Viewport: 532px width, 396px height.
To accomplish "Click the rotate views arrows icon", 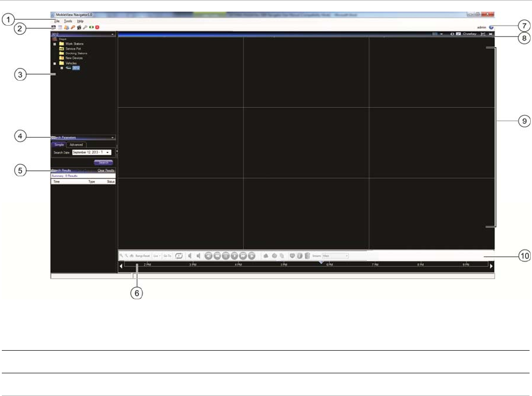I will pyautogui.click(x=452, y=34).
